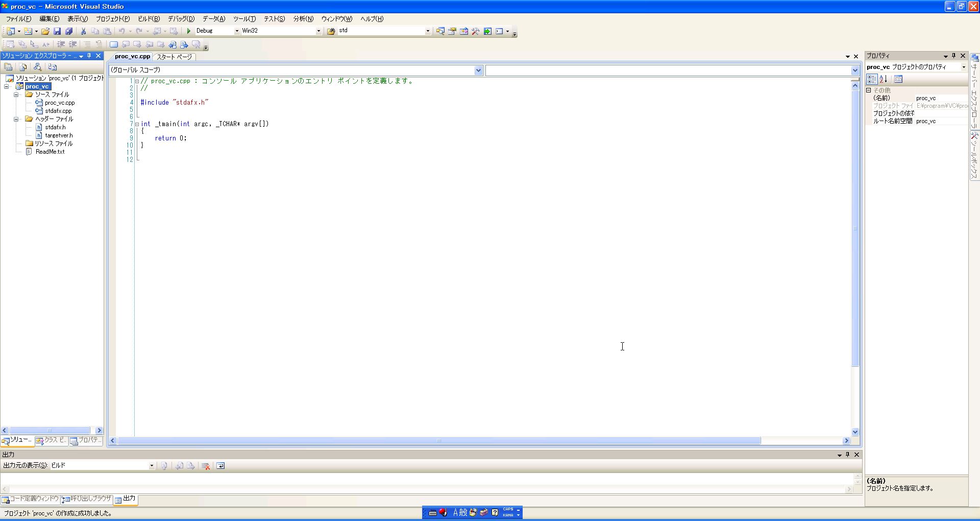
Task: Click the Start Page green arrow icon
Action: coord(487,31)
